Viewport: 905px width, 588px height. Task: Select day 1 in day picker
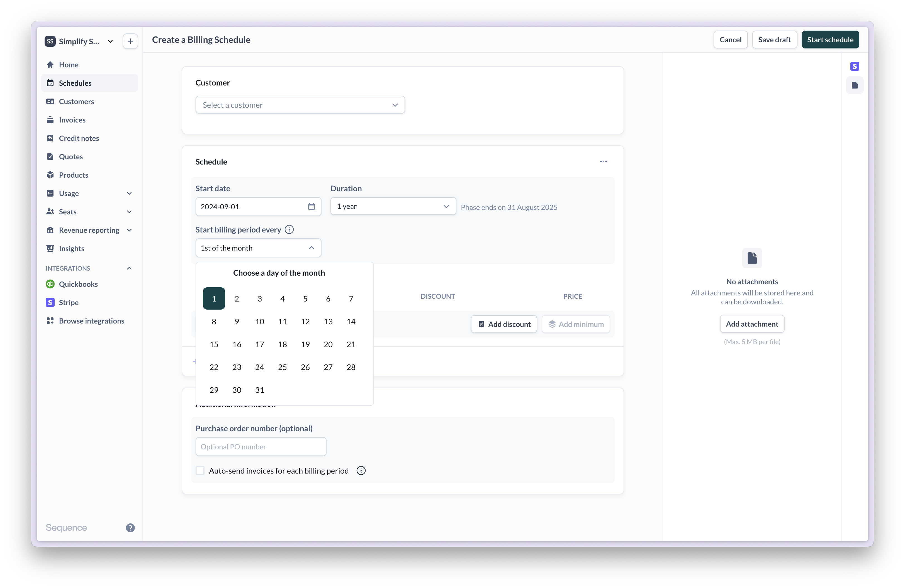(x=214, y=298)
